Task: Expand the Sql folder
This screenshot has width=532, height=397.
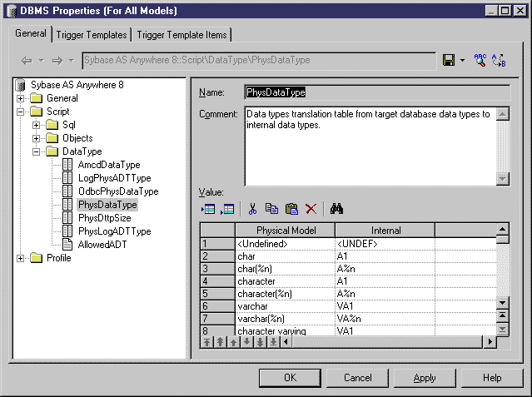Action: [x=37, y=125]
